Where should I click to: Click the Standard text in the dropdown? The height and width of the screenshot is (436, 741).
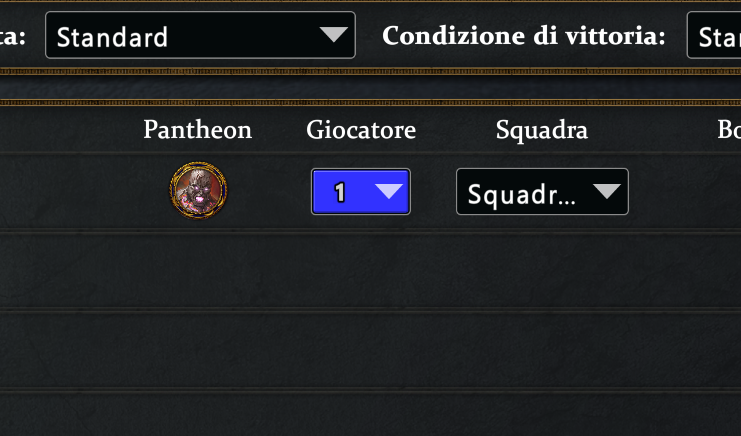(112, 38)
